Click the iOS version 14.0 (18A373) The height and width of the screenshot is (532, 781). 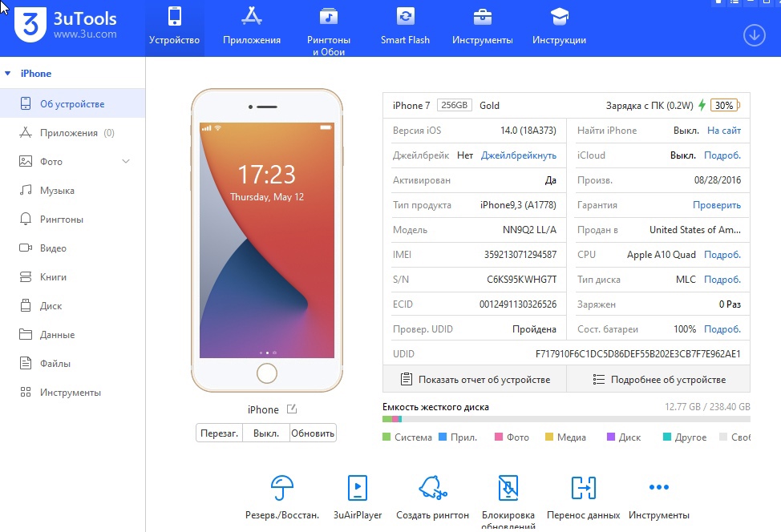(528, 131)
